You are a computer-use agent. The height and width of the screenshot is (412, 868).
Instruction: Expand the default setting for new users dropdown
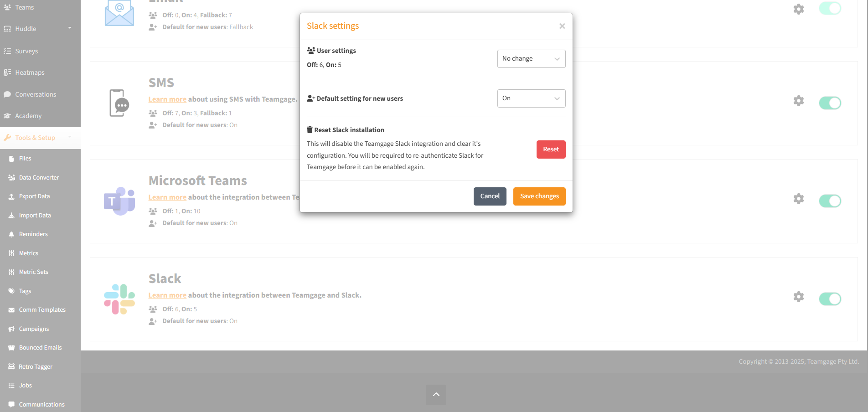pyautogui.click(x=531, y=98)
